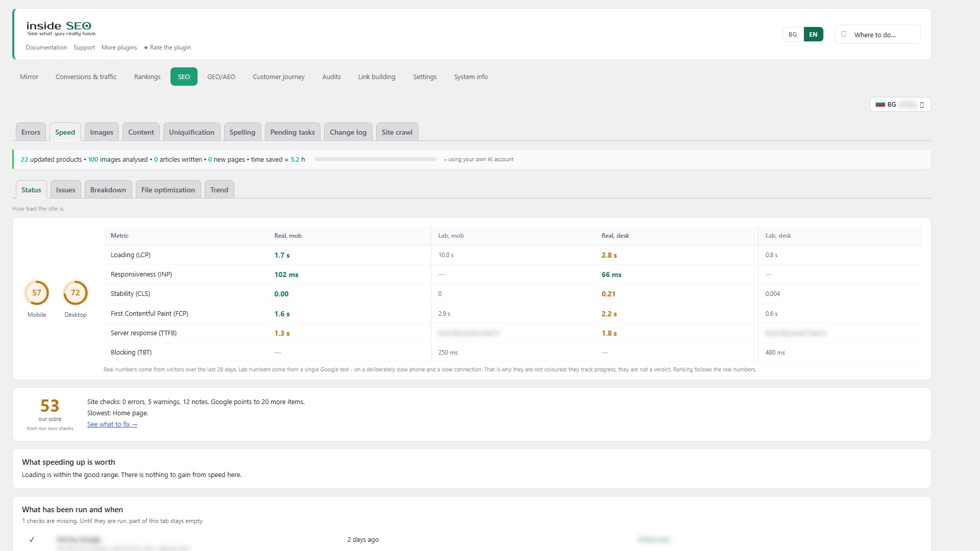Viewport: 980px width, 551px height.
Task: Switch language to BG
Action: coord(793,34)
